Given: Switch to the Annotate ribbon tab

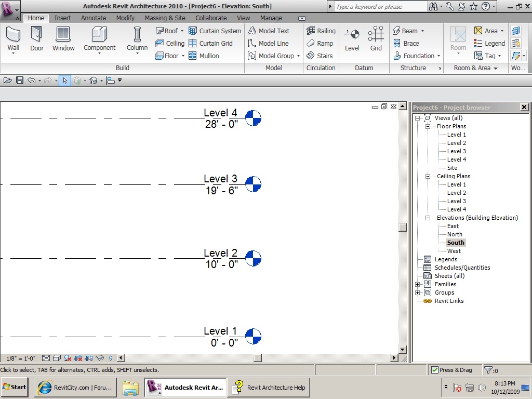Looking at the screenshot, I should tap(94, 18).
